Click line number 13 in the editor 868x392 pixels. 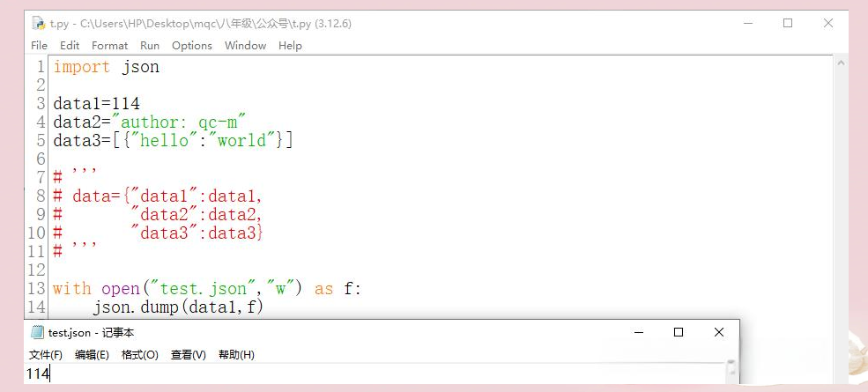[36, 288]
